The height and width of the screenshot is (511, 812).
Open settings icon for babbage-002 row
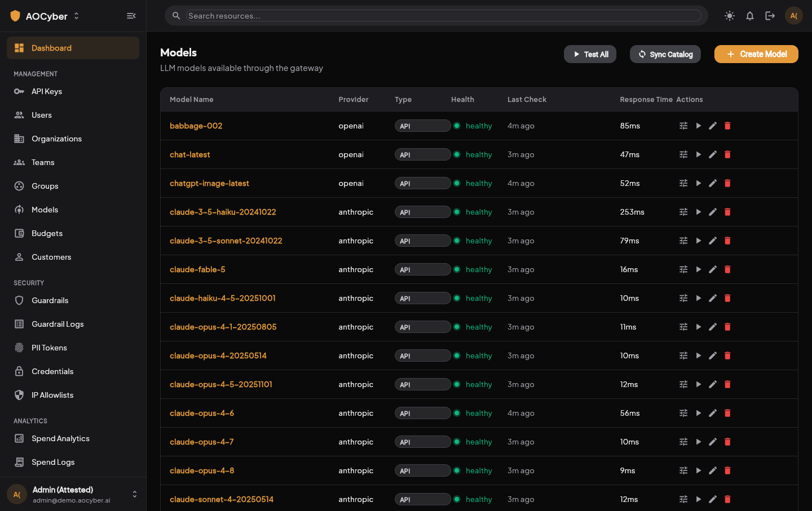coord(683,126)
